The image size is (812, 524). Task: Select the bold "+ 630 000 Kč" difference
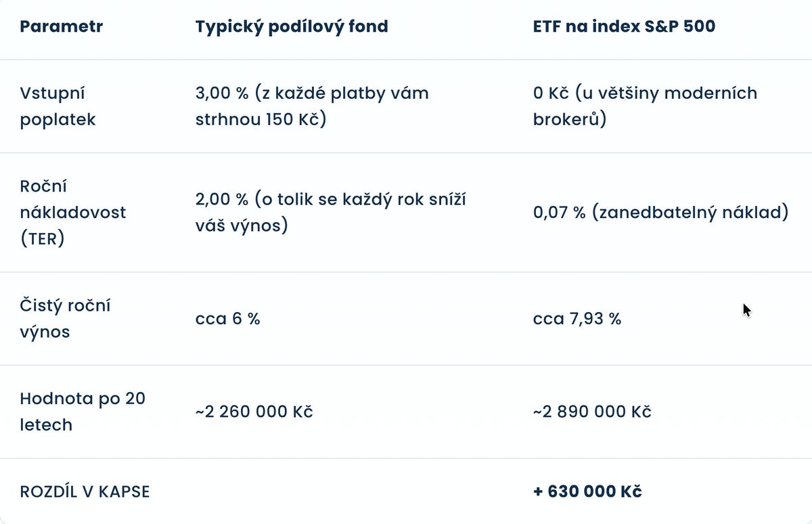587,492
